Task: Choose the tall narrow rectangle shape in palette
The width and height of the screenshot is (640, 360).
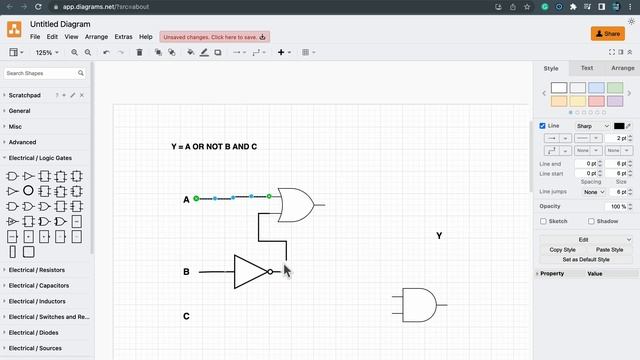Action: coord(12,252)
